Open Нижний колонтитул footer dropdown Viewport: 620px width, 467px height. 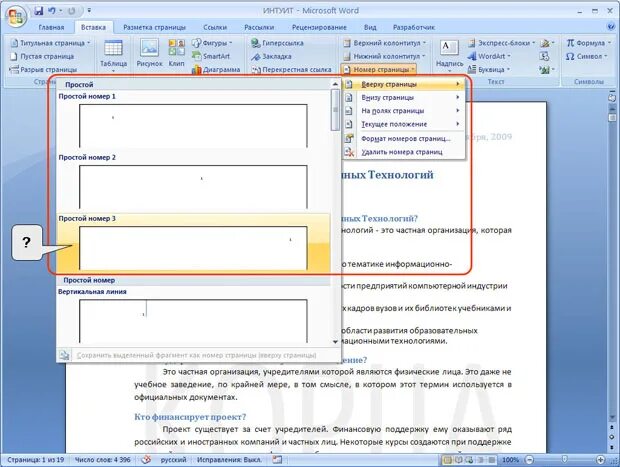(x=385, y=56)
